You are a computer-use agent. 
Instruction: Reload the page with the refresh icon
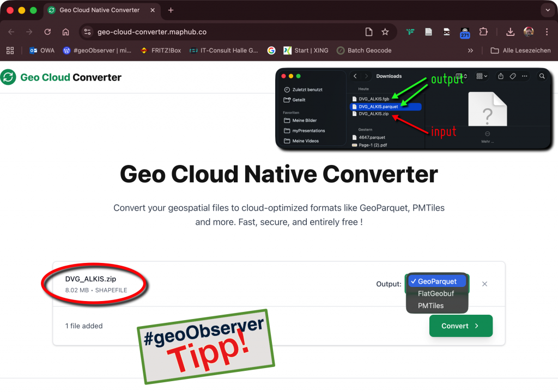(x=47, y=32)
